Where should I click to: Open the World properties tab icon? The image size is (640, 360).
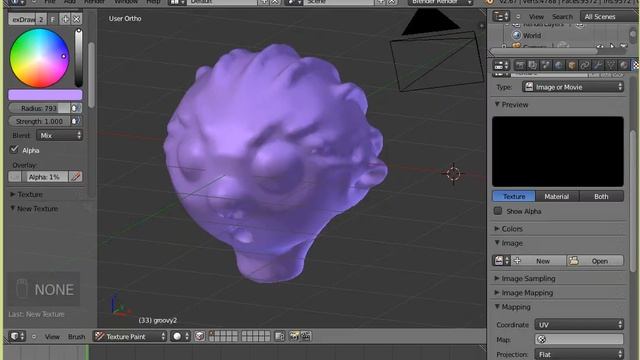[x=558, y=65]
